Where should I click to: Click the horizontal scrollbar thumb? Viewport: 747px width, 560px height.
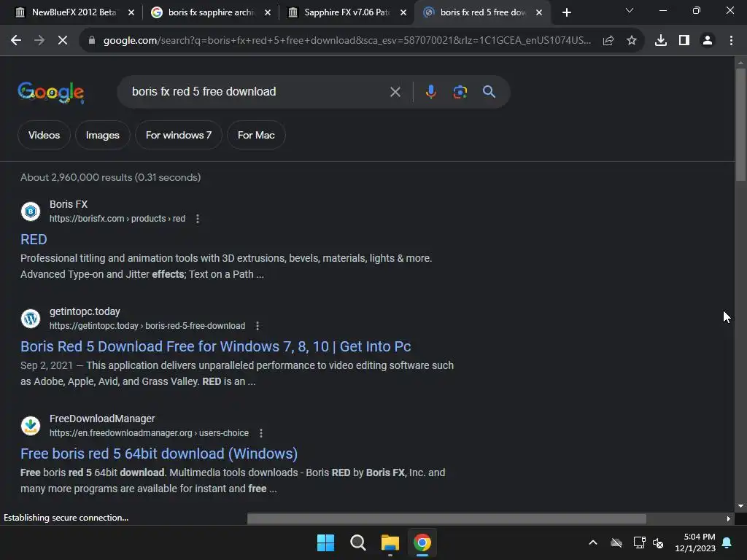click(x=447, y=518)
